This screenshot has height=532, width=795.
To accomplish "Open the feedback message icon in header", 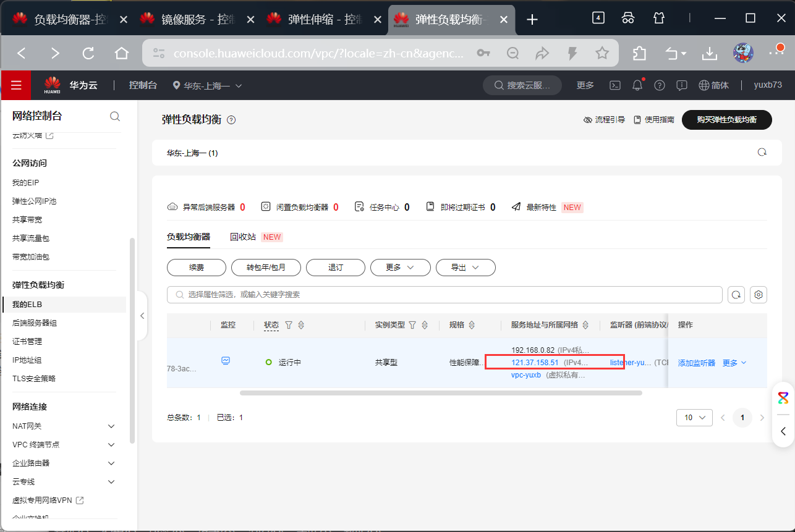I will point(682,85).
